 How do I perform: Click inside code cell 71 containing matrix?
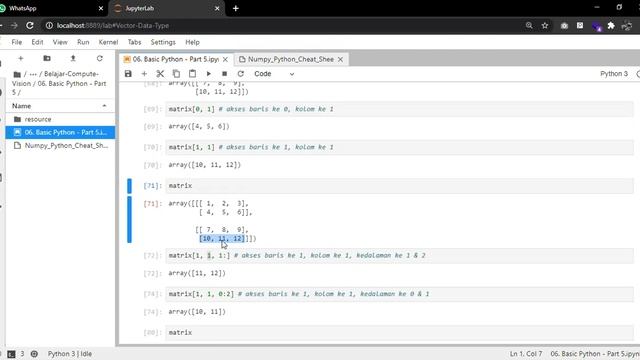pyautogui.click(x=399, y=186)
